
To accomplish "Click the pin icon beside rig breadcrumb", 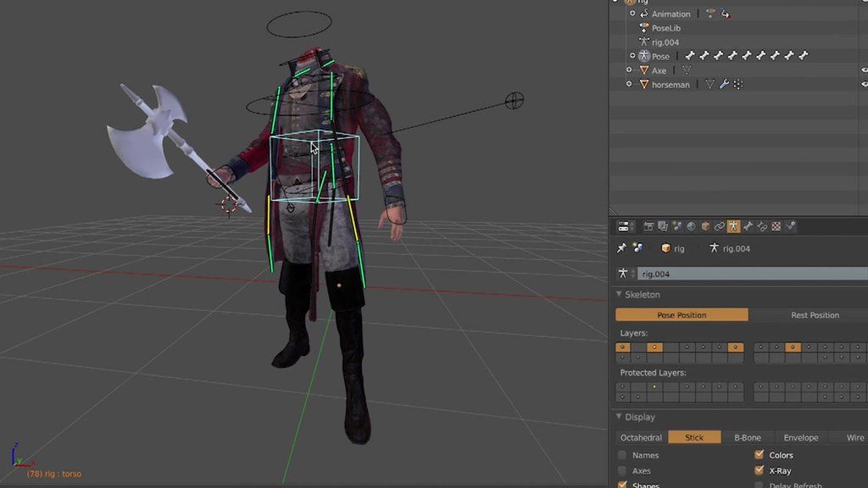I will [621, 248].
